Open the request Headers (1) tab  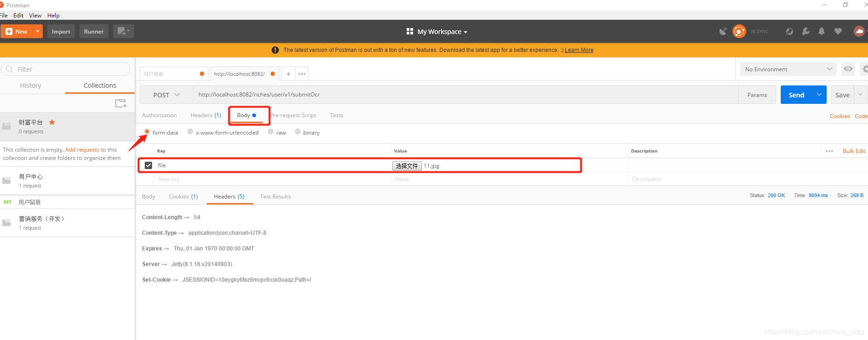pyautogui.click(x=206, y=115)
